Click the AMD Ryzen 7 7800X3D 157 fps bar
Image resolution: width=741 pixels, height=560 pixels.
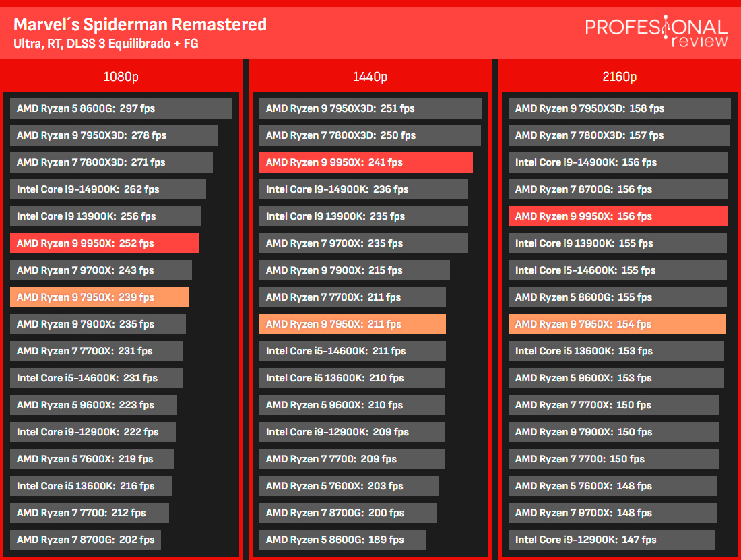click(619, 135)
